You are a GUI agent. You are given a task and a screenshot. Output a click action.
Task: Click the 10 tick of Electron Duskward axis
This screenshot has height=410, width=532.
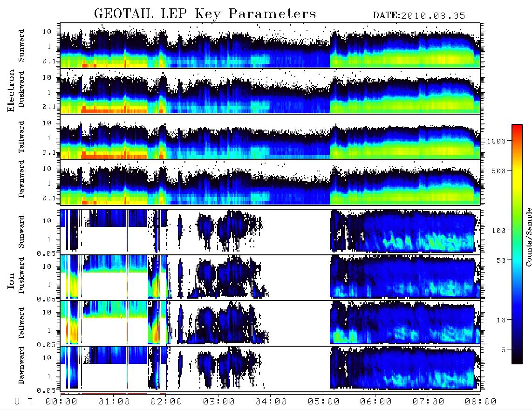[x=47, y=77]
